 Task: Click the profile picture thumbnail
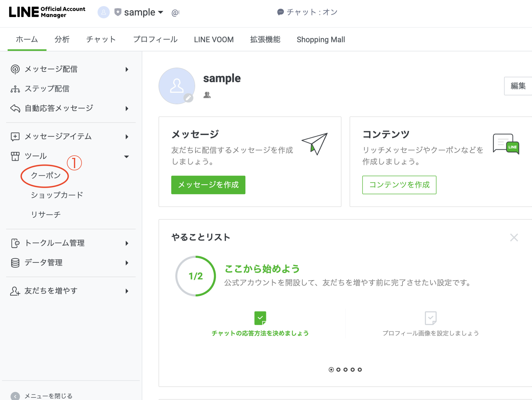[x=177, y=86]
